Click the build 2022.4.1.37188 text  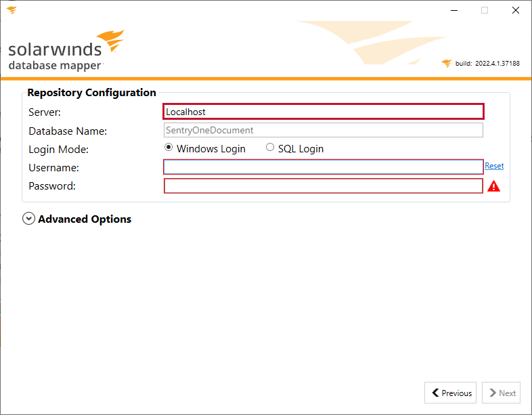coord(487,64)
